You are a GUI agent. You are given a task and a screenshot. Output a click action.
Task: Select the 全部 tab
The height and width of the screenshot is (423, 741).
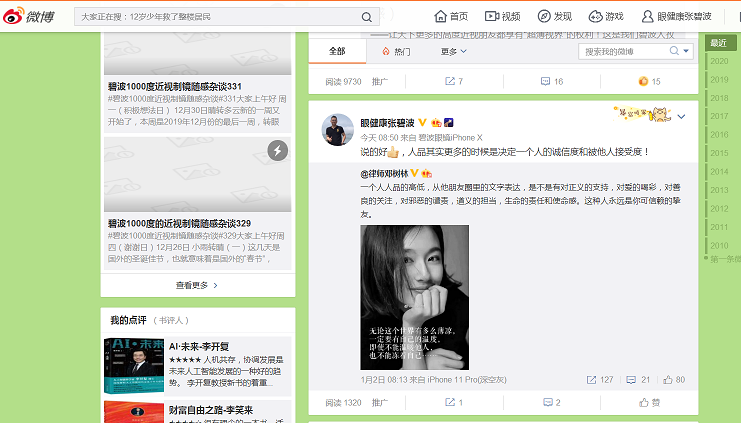tap(337, 51)
